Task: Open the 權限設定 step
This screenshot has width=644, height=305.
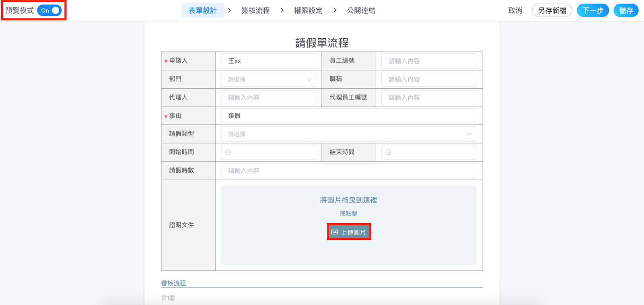Action: coord(308,10)
